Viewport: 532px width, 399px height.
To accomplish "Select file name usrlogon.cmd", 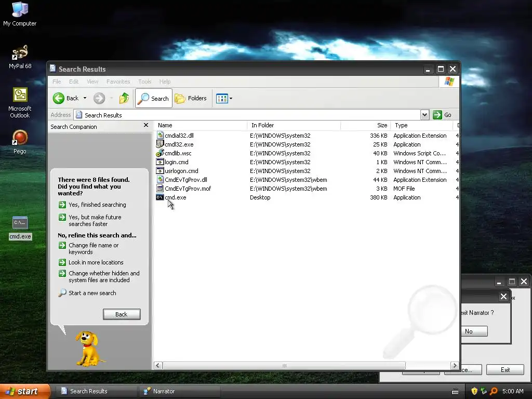I will pos(181,171).
